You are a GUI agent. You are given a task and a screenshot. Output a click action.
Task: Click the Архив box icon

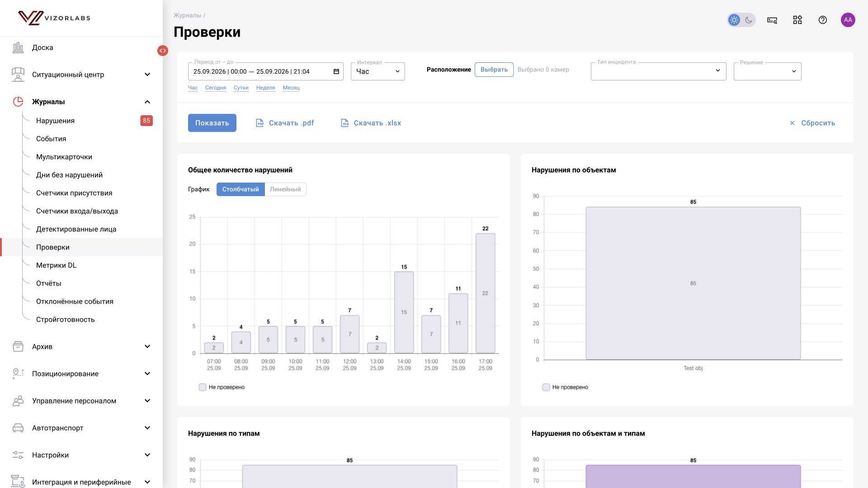18,347
